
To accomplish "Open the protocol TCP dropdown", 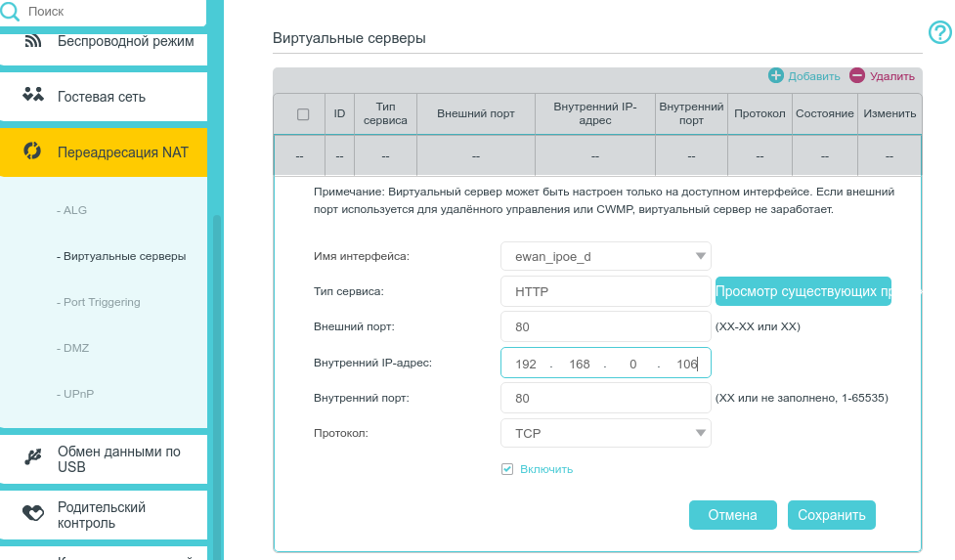I will tap(701, 433).
